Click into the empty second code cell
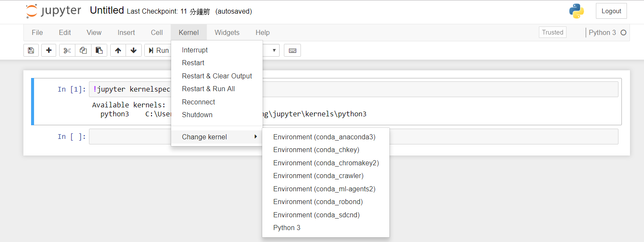This screenshot has width=644, height=242. pyautogui.click(x=353, y=137)
